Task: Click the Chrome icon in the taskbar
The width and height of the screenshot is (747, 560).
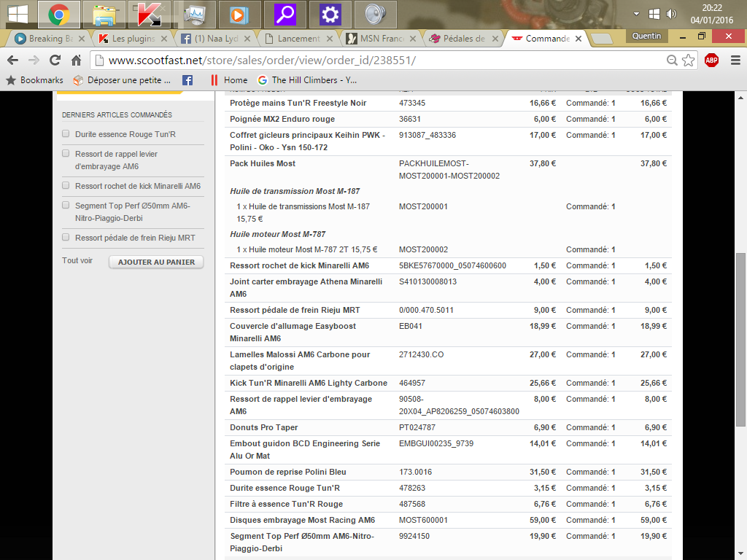Action: point(58,15)
